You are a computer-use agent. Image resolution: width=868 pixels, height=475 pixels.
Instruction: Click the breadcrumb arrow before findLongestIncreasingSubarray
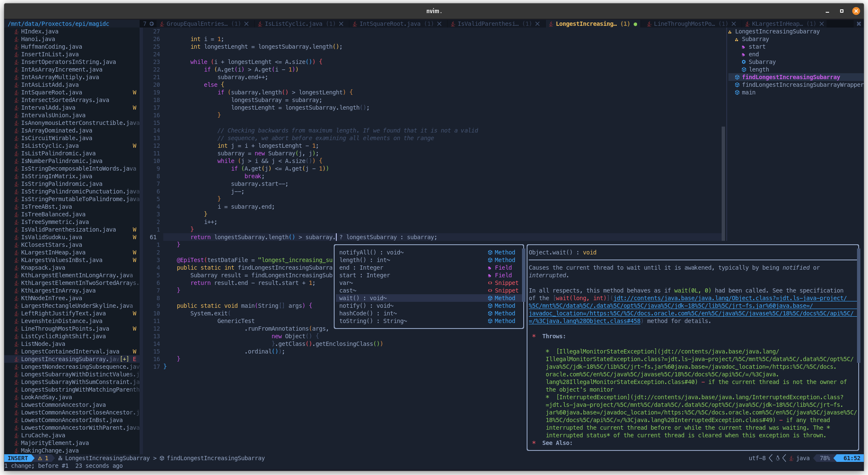[x=155, y=458]
